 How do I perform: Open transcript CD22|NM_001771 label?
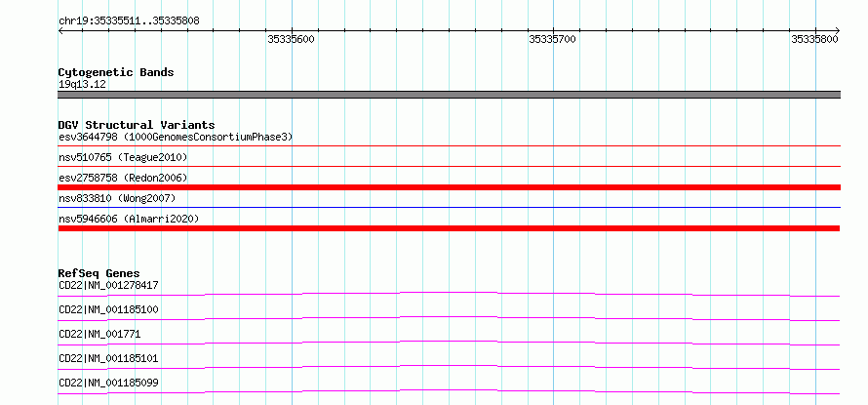(99, 334)
